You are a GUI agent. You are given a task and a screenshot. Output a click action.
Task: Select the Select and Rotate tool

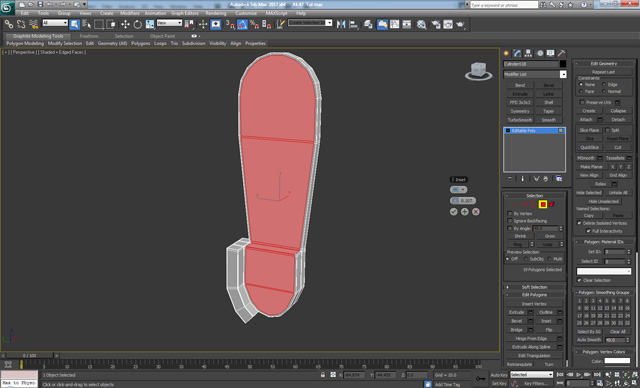coord(138,24)
